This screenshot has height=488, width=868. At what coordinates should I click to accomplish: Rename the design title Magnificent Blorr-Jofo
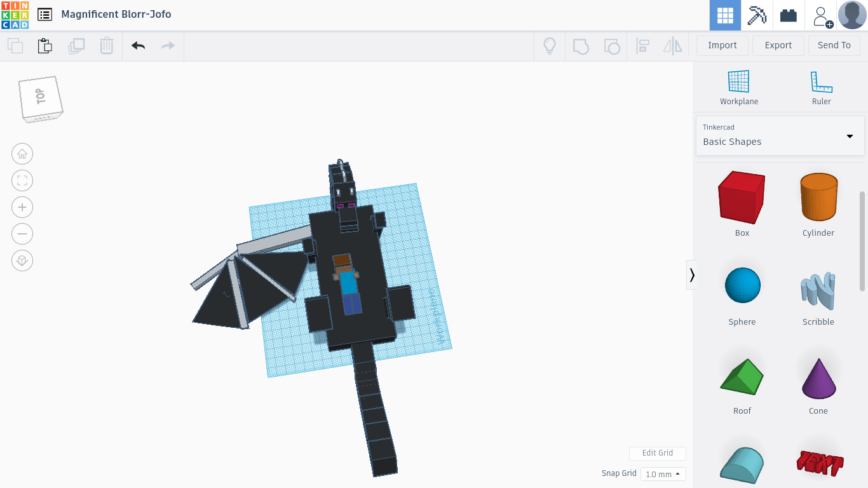(x=116, y=14)
